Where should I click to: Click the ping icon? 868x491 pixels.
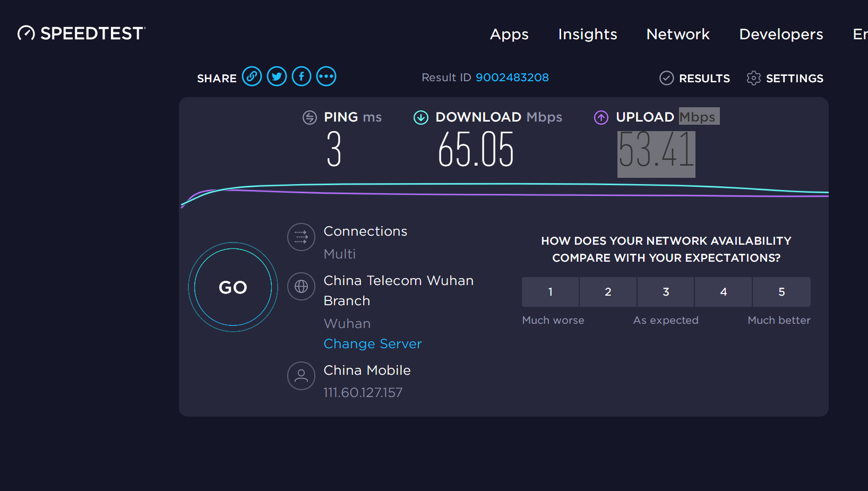(310, 117)
